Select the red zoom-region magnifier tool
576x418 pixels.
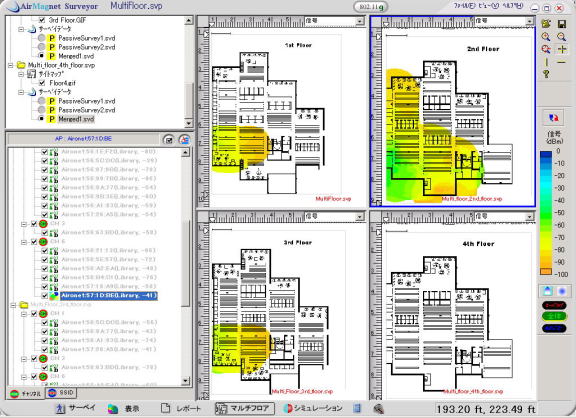click(546, 49)
